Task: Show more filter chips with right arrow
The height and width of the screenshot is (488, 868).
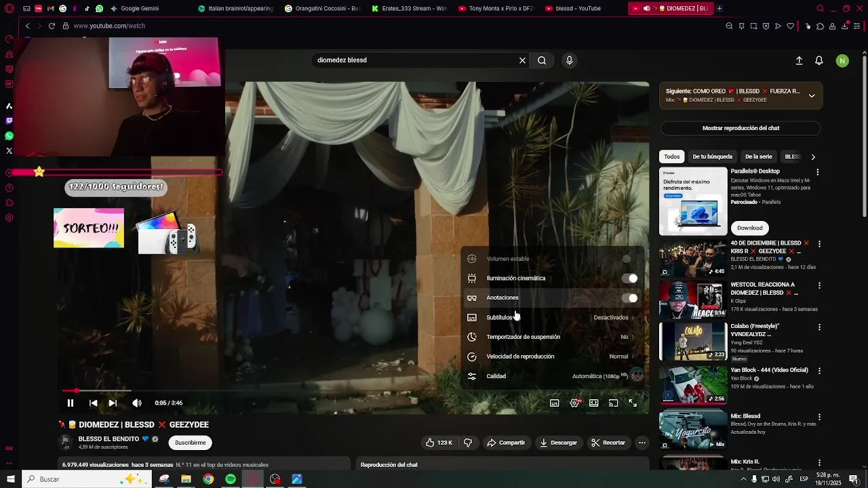Action: [813, 157]
